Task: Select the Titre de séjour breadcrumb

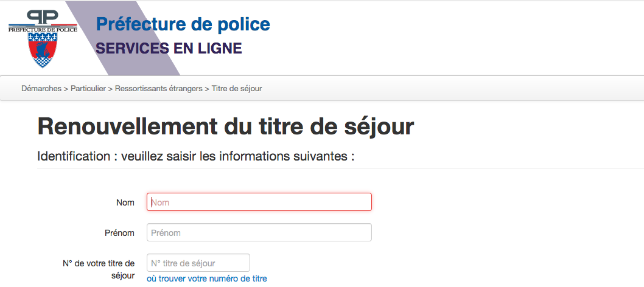Action: [x=237, y=89]
